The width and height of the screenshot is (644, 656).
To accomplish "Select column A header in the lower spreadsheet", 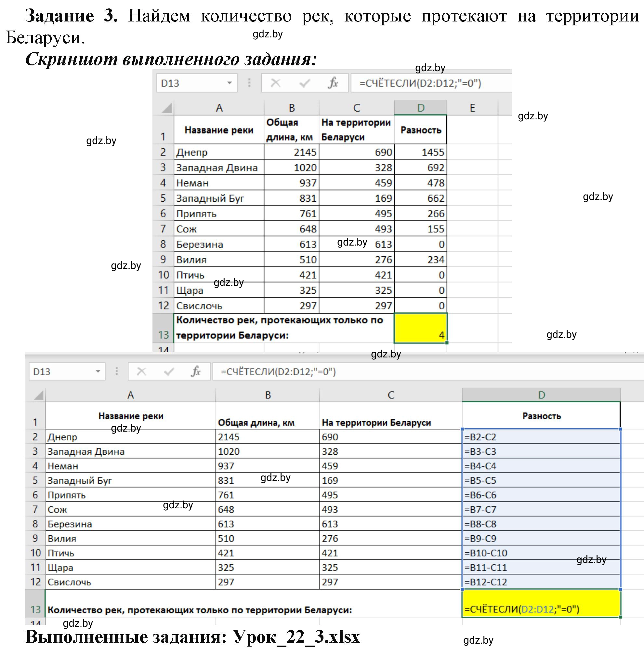I will [x=131, y=395].
